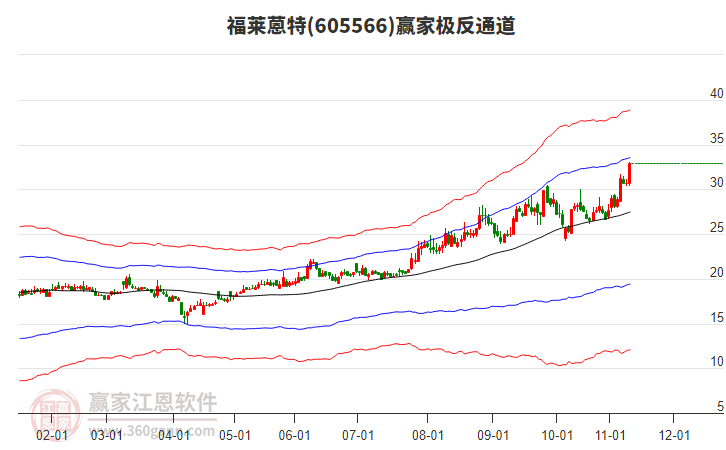Click the price axis value 5

click(720, 407)
